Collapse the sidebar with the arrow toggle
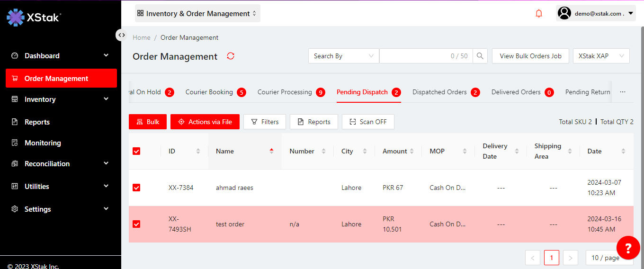 tap(121, 35)
